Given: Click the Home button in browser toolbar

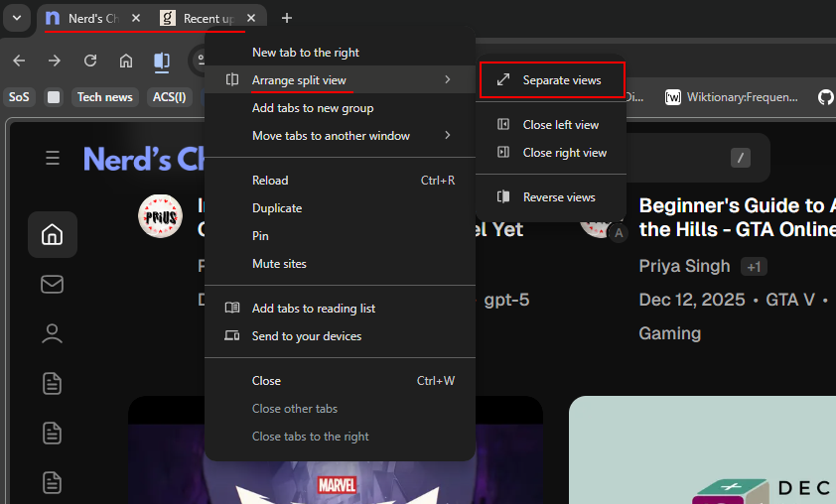Looking at the screenshot, I should [126, 61].
